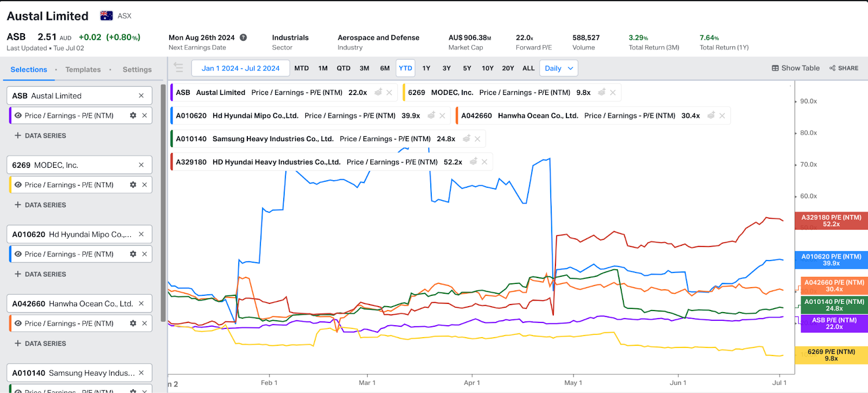868x393 pixels.
Task: Click the yellow 6269 P/E 9.8x axis label
Action: (x=831, y=355)
